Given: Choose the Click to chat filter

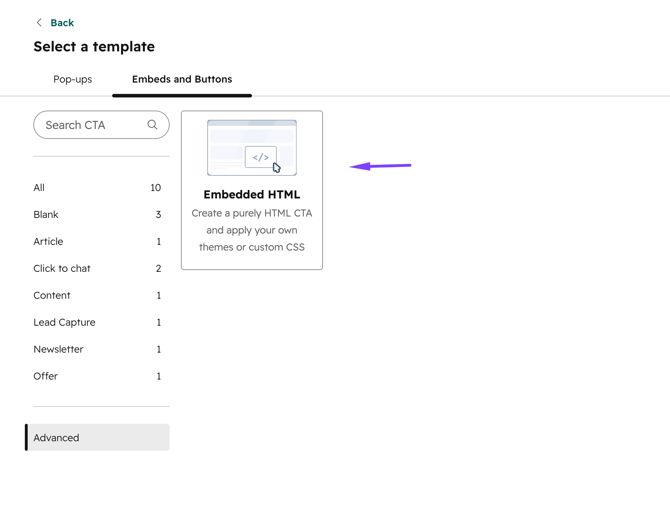Looking at the screenshot, I should tap(97, 268).
